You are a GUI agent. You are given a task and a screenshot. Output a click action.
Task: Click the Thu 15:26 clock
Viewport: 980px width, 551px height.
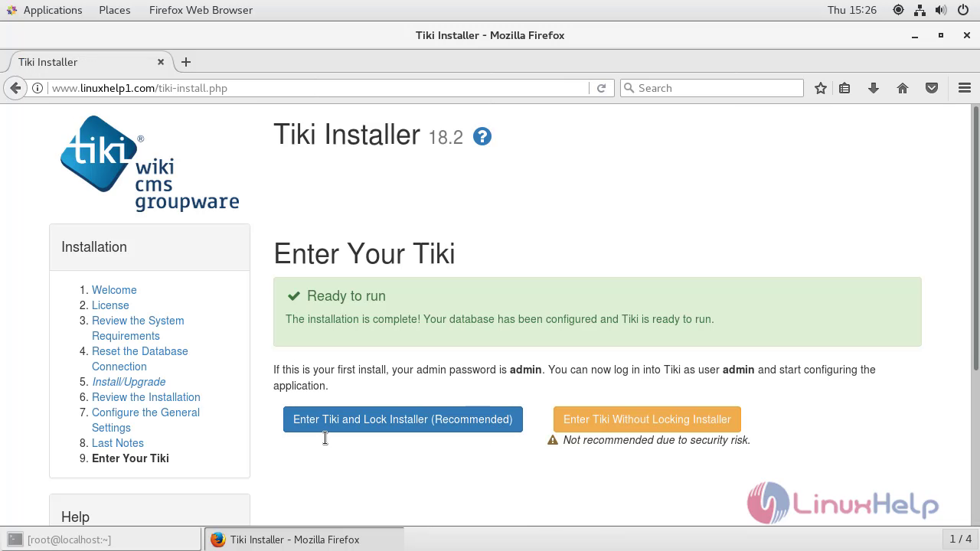[851, 10]
